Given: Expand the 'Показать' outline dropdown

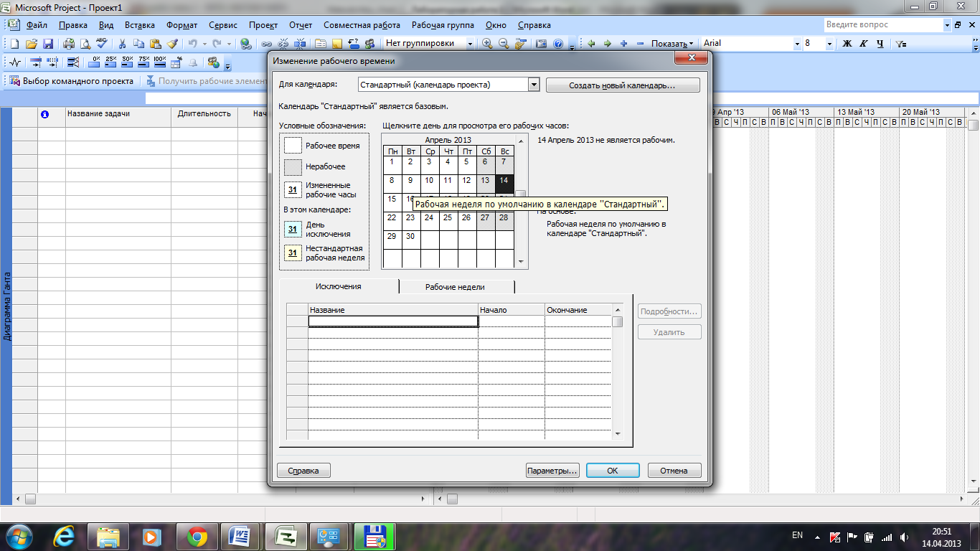Looking at the screenshot, I should (x=672, y=44).
